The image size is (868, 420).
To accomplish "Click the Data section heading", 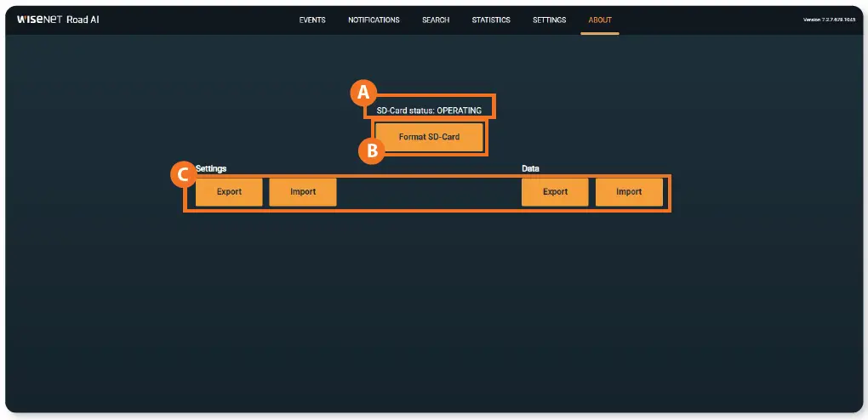I will tap(530, 168).
